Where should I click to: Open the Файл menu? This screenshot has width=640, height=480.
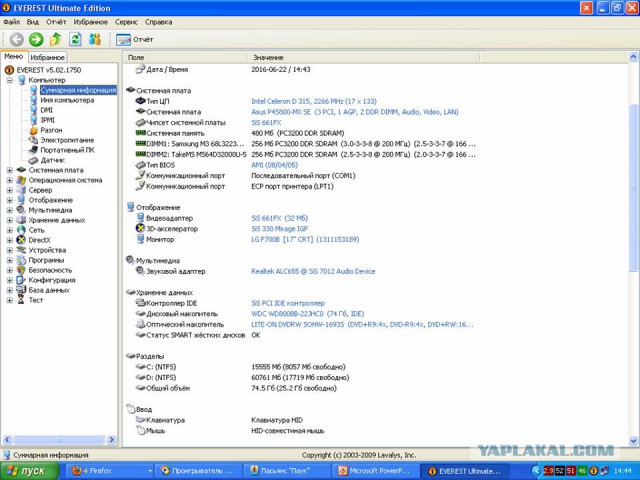coord(11,22)
